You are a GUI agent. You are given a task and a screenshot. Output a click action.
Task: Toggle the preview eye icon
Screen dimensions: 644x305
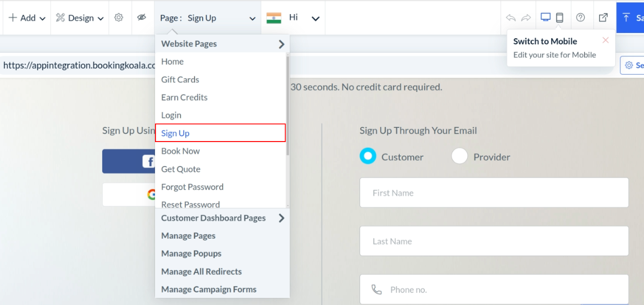coord(141,18)
